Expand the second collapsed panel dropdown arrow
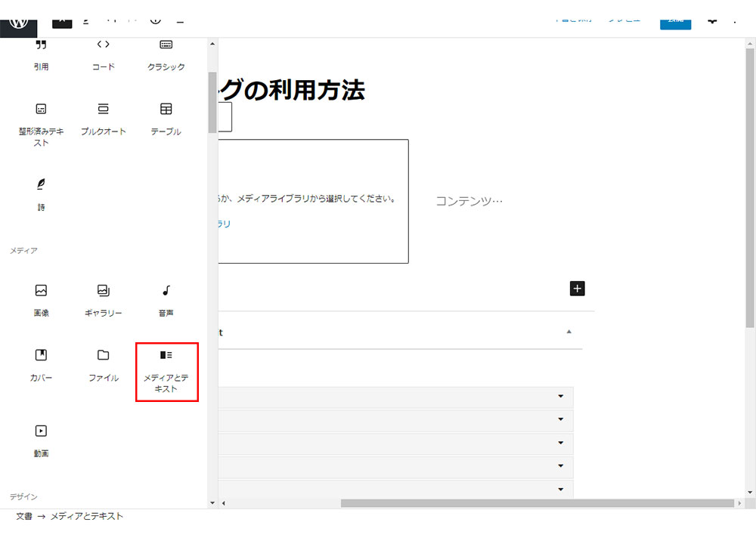This screenshot has height=544, width=756. point(560,419)
